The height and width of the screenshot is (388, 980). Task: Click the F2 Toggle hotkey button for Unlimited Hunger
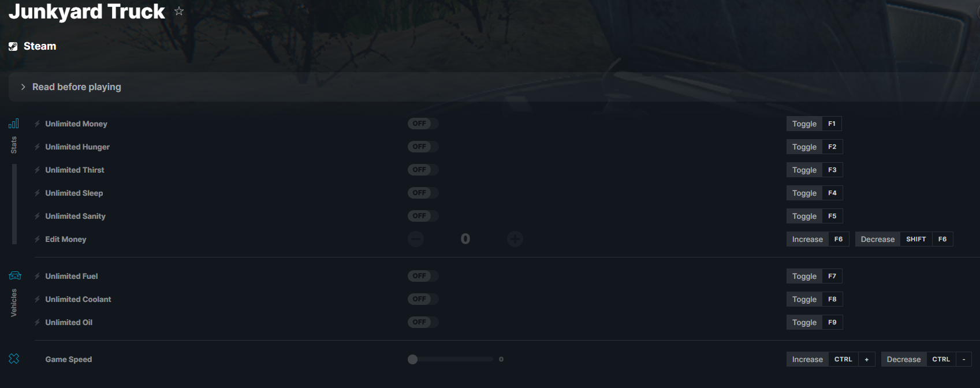814,147
